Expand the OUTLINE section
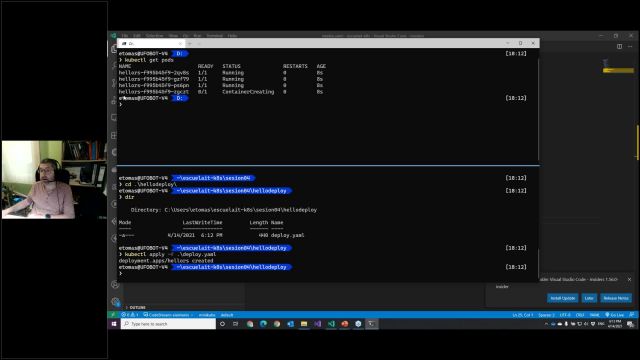 pos(138,307)
